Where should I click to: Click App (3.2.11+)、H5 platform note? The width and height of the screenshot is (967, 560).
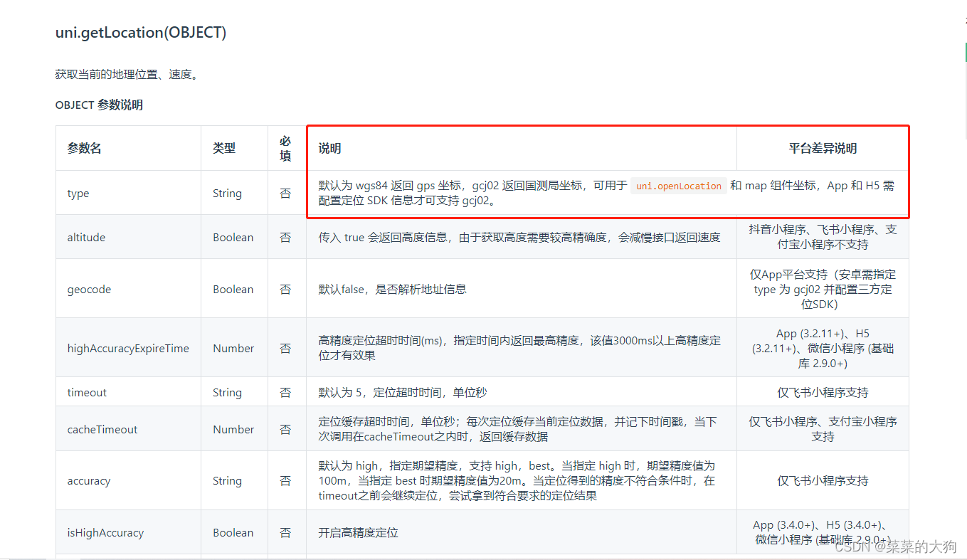coord(823,348)
